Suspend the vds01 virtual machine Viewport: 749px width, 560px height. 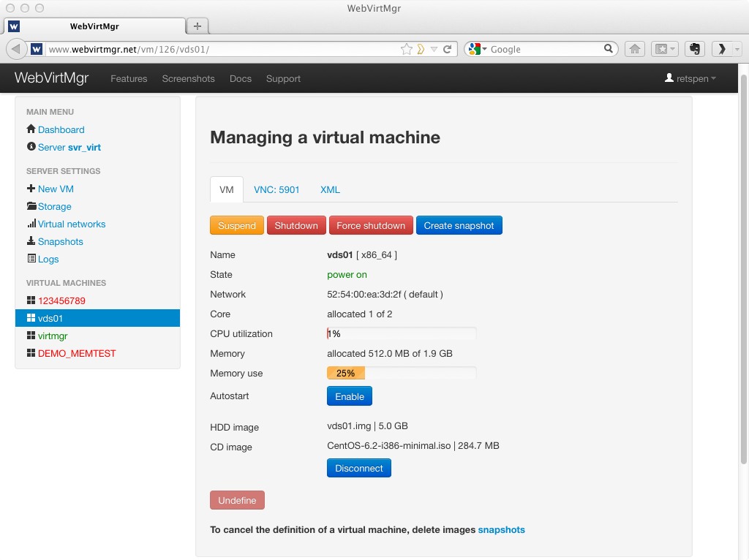tap(236, 225)
